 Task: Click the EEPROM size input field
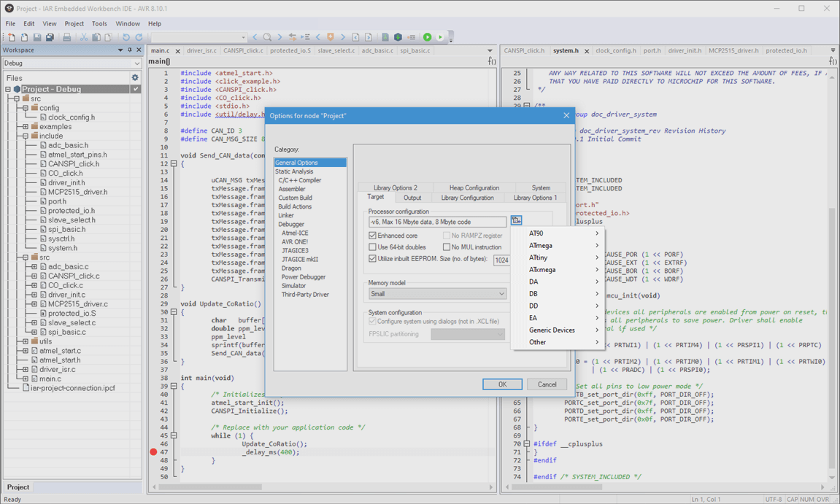pos(501,260)
